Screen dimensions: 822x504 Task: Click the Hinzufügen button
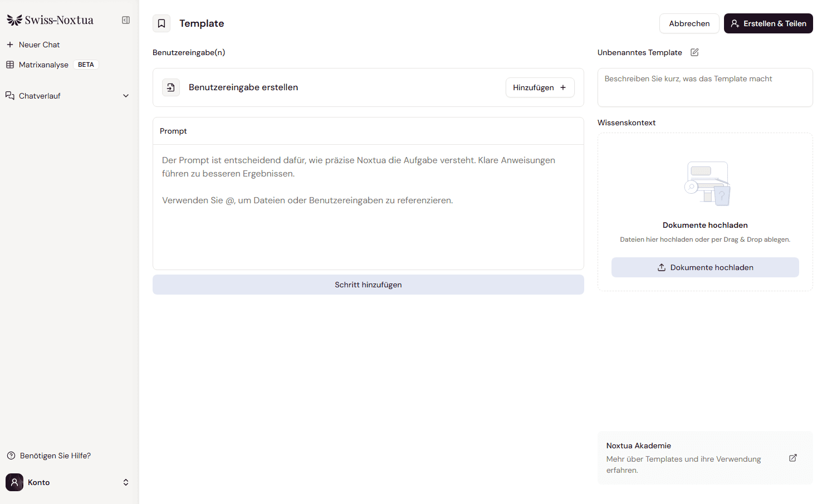[540, 87]
